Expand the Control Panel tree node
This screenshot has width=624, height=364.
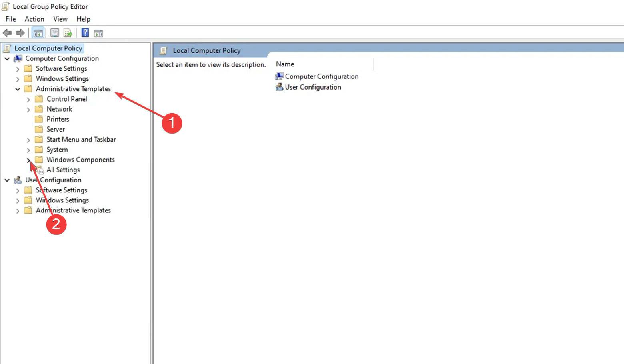point(28,99)
